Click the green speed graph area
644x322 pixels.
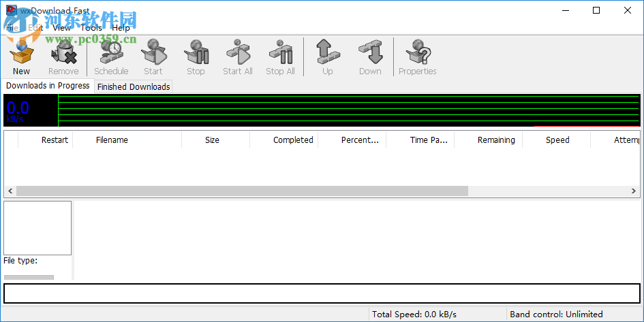(x=349, y=110)
